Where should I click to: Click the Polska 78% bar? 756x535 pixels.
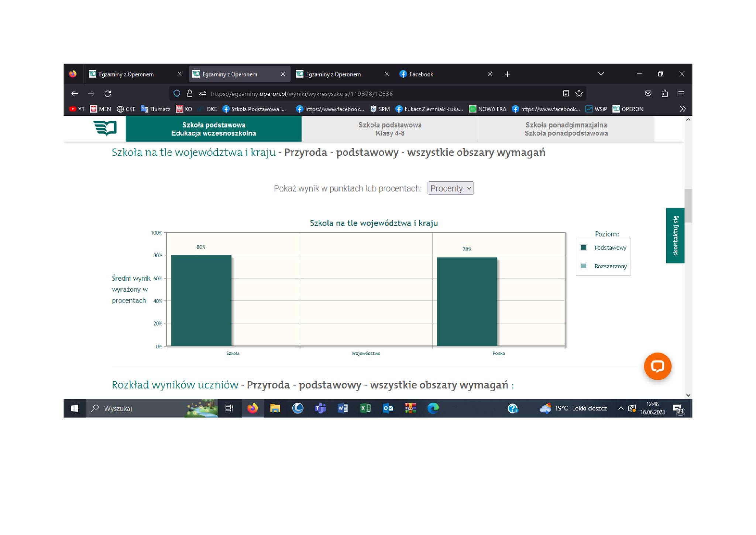click(x=467, y=302)
